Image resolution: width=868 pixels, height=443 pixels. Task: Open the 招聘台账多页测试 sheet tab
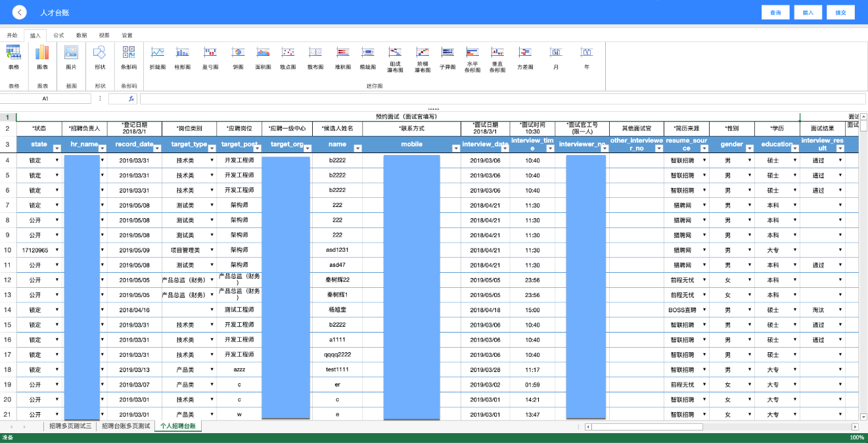tap(126, 426)
